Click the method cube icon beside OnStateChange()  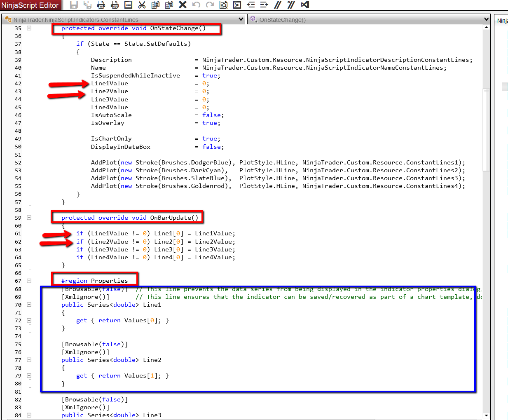click(x=253, y=19)
